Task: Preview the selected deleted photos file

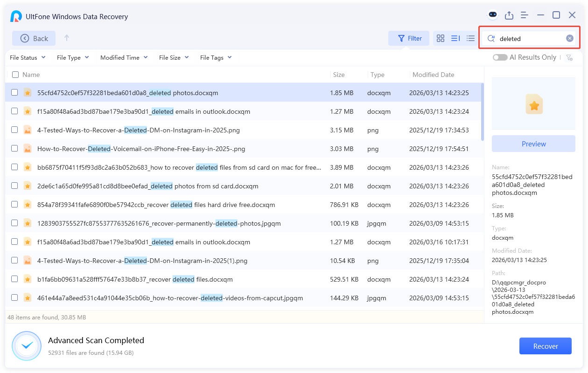Action: tap(533, 144)
